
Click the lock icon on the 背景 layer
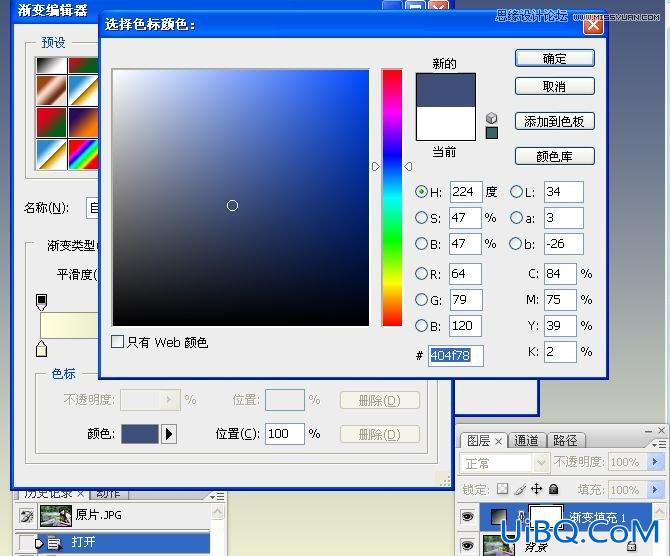coord(632,546)
